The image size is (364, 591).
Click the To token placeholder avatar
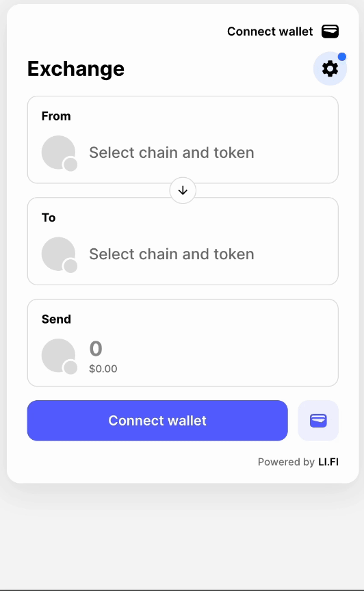coord(60,254)
